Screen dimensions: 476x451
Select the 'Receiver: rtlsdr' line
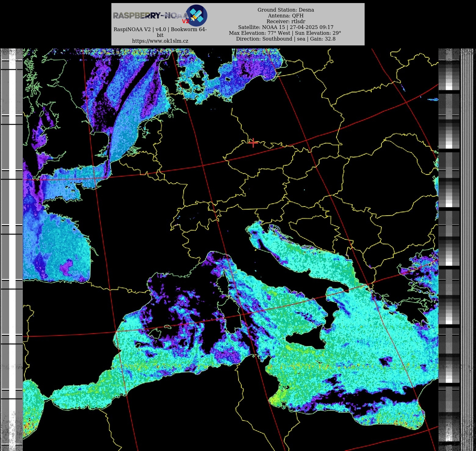pos(286,21)
